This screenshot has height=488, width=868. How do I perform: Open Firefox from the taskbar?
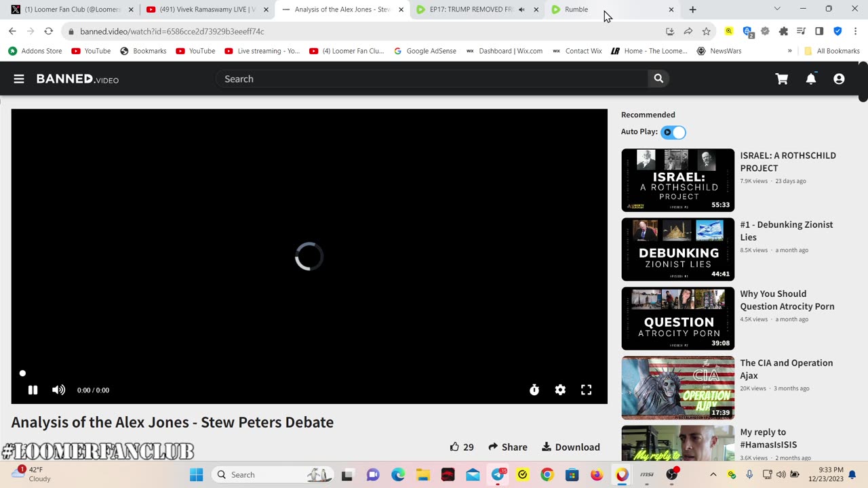tap(597, 474)
